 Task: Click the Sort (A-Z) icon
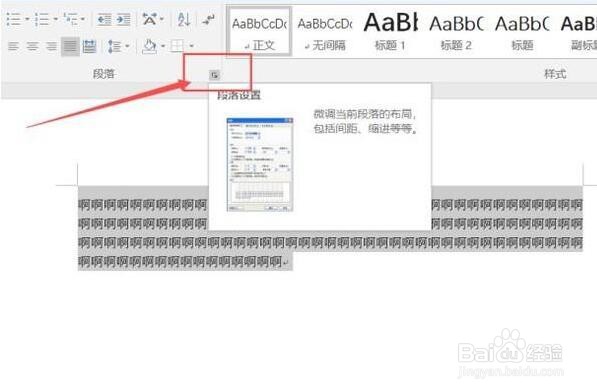tap(184, 19)
